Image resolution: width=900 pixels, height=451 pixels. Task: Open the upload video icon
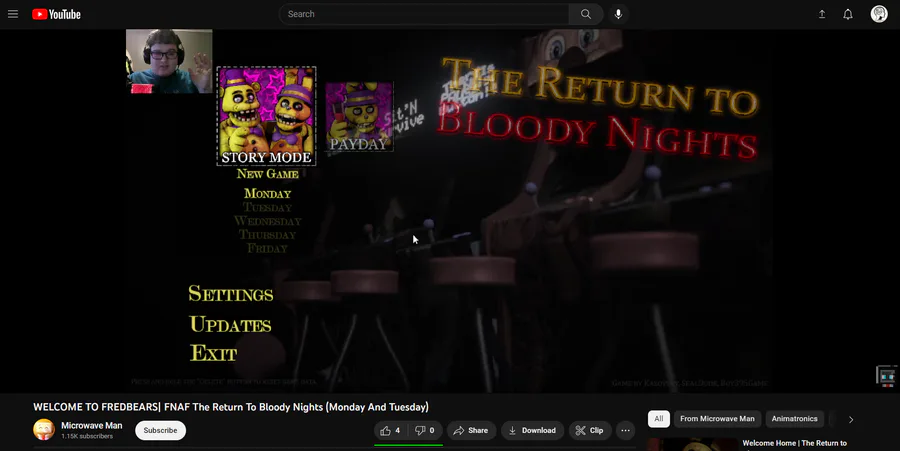822,14
